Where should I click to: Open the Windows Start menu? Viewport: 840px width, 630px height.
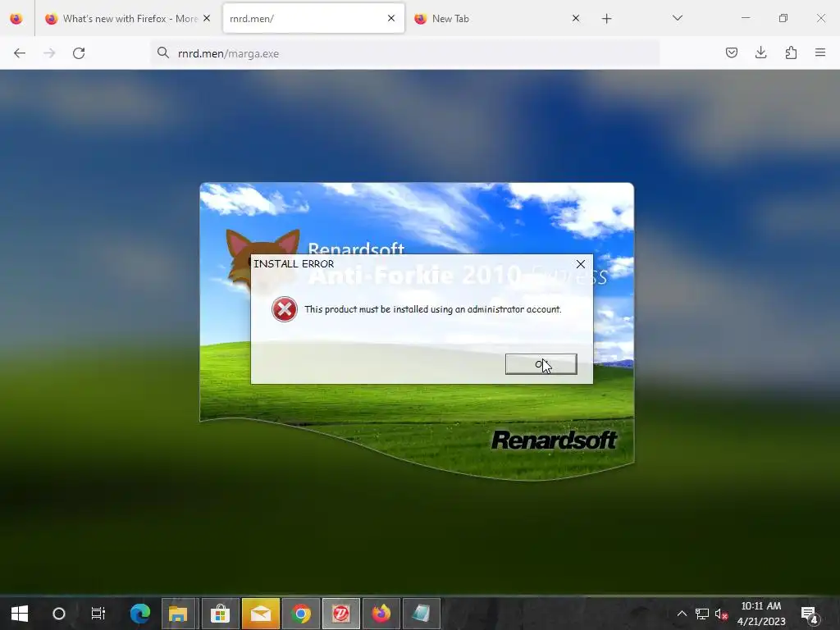20,614
